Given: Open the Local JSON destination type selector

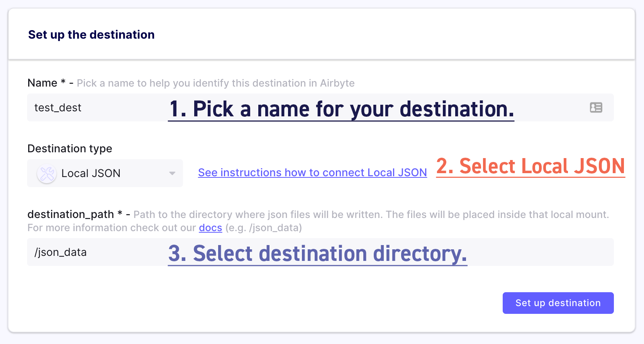Looking at the screenshot, I should click(x=105, y=174).
